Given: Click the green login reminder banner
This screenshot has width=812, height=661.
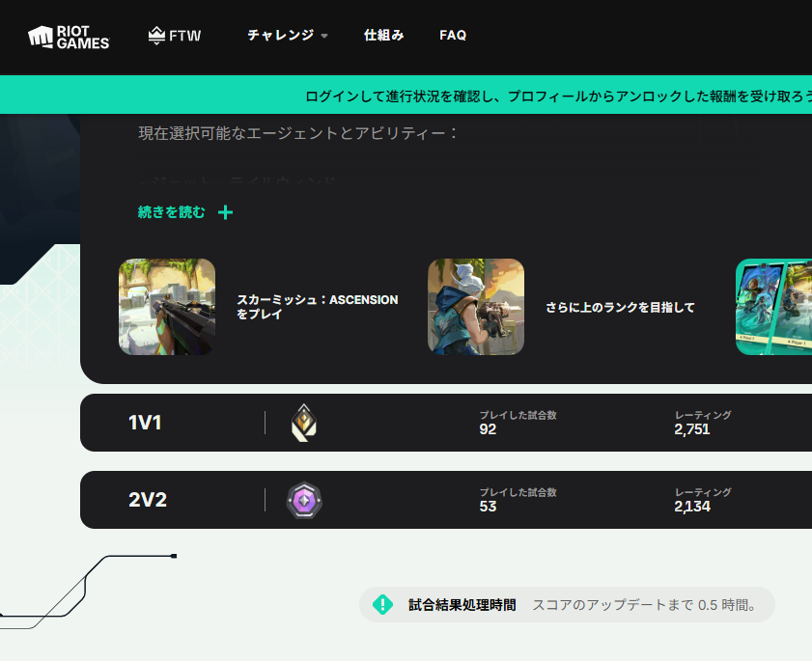Looking at the screenshot, I should 406,95.
